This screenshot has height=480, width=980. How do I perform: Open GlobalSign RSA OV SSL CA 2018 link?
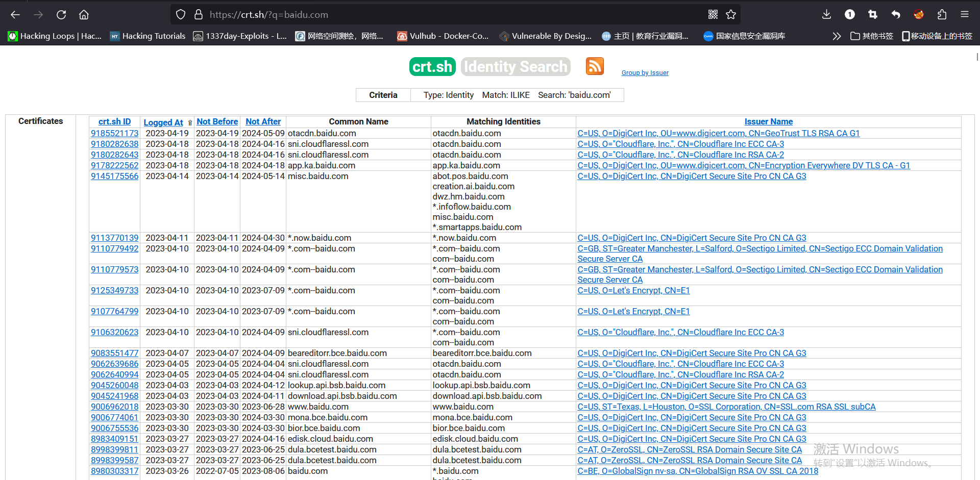[698, 471]
